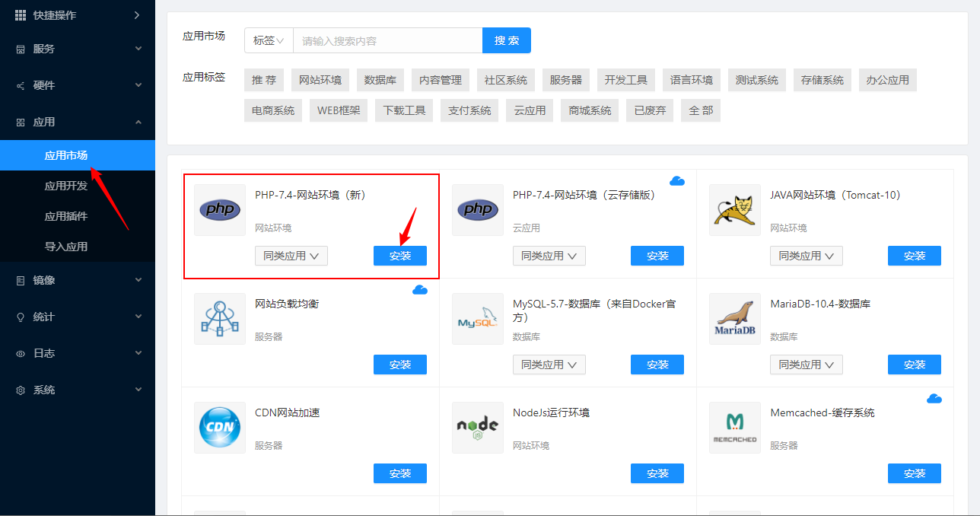Install MariaDB-10.4-数据库

click(x=915, y=365)
